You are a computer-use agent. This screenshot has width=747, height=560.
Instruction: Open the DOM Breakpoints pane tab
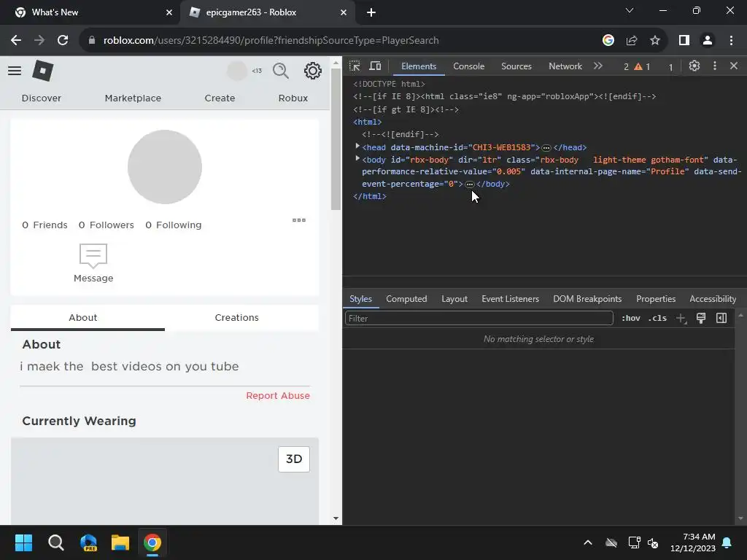(587, 298)
